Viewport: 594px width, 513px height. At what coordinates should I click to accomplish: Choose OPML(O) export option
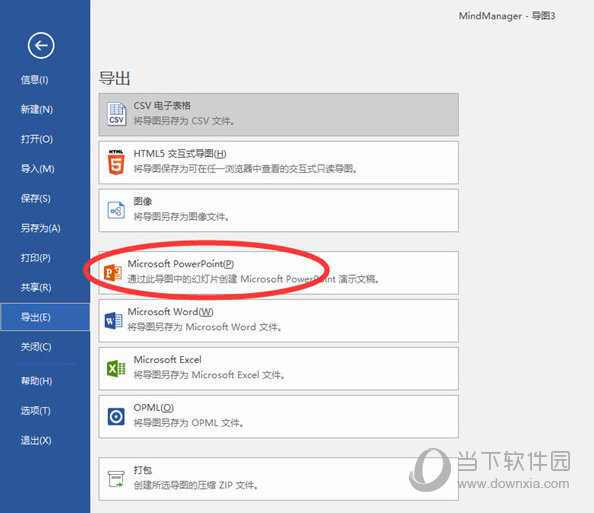278,417
